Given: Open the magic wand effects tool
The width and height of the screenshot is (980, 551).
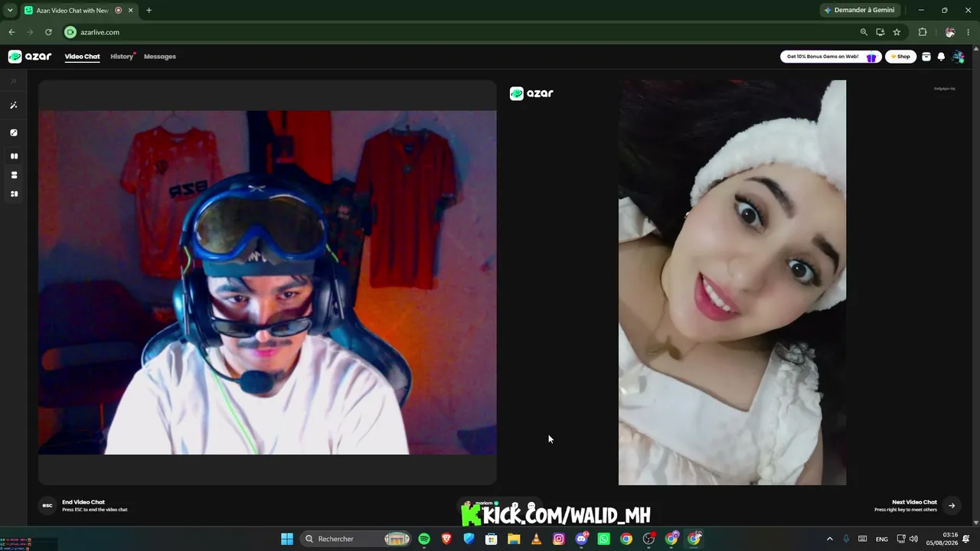Looking at the screenshot, I should 14,106.
